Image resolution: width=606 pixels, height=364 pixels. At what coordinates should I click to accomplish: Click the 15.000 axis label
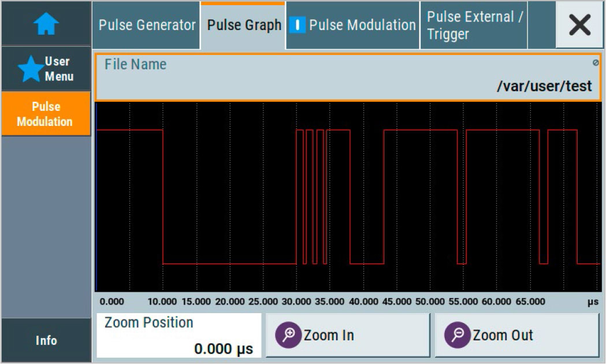pyautogui.click(x=196, y=302)
